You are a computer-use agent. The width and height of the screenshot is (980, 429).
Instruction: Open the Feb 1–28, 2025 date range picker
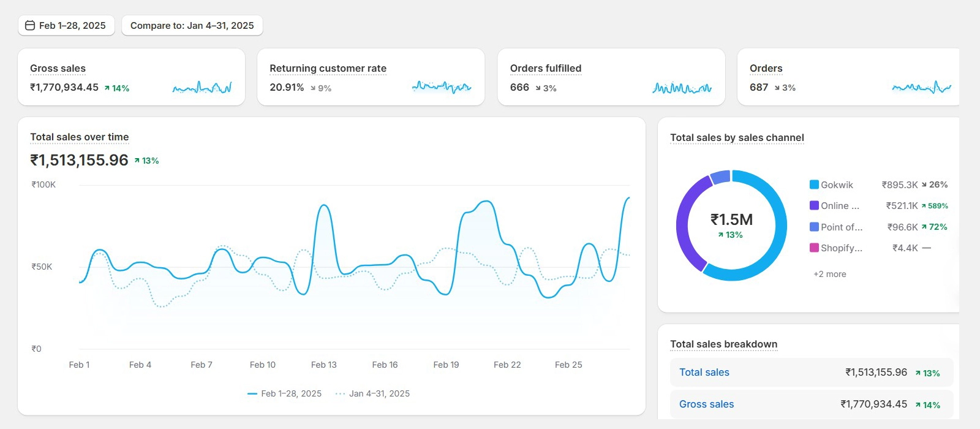pos(66,26)
